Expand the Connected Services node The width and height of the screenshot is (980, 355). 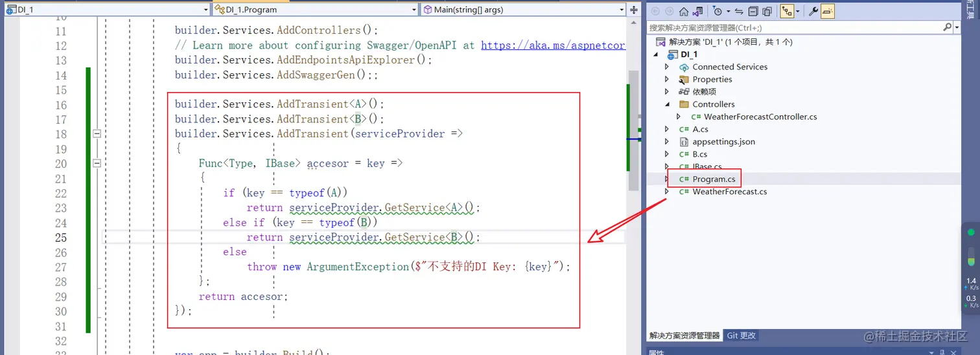point(667,67)
